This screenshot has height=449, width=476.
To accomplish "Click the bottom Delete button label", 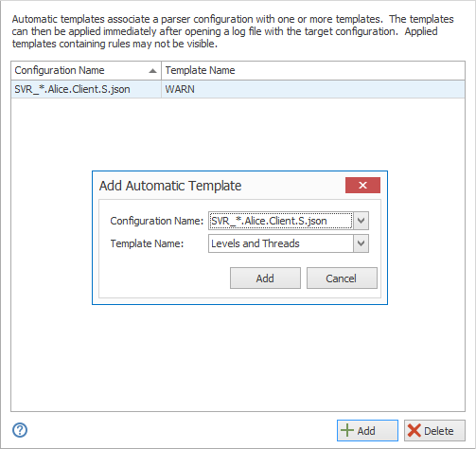I will pyautogui.click(x=439, y=431).
